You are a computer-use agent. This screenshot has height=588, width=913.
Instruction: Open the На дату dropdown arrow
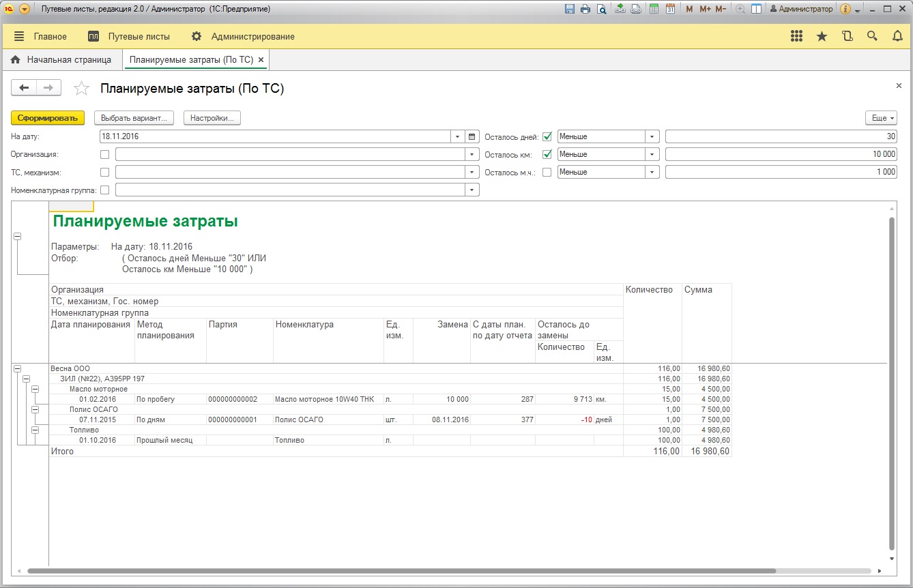click(458, 136)
